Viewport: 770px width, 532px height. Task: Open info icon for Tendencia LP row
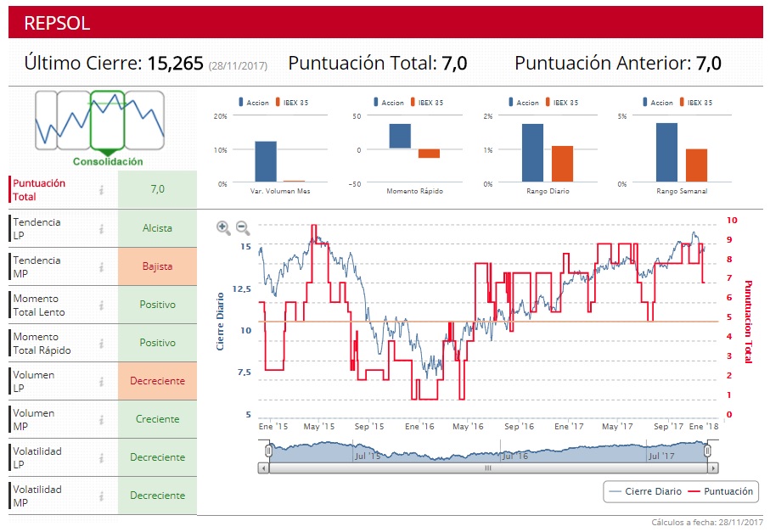coord(102,229)
